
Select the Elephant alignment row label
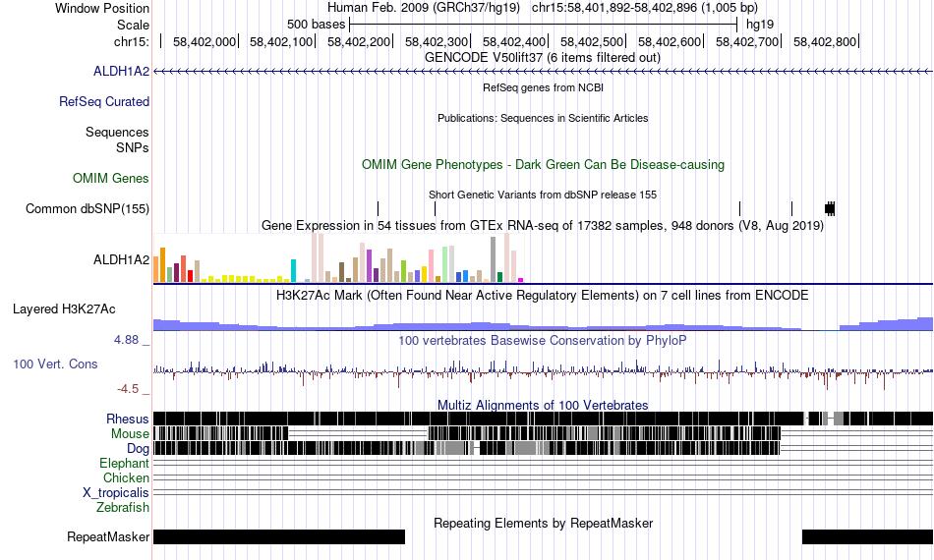125,463
